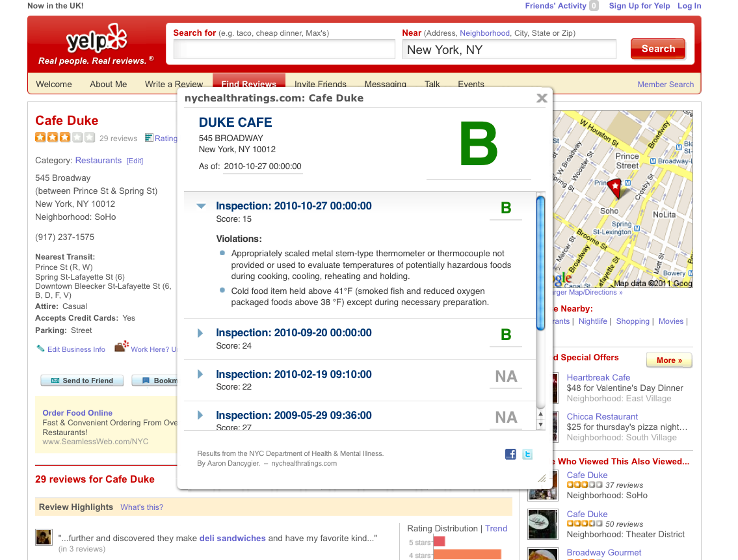Click the large green B grade
This screenshot has height=560, width=738.
click(x=478, y=144)
